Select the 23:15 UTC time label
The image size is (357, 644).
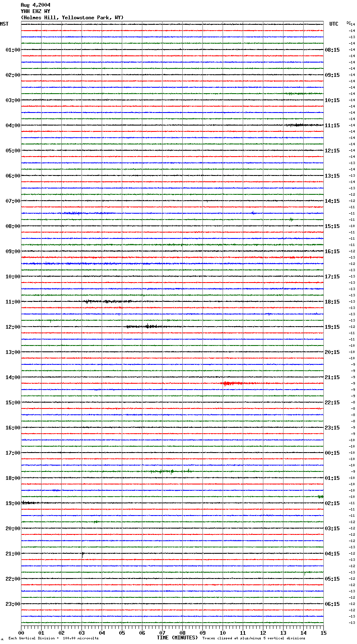(332, 428)
